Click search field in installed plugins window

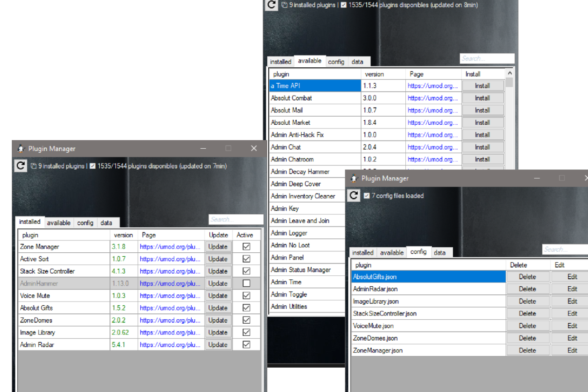point(236,219)
